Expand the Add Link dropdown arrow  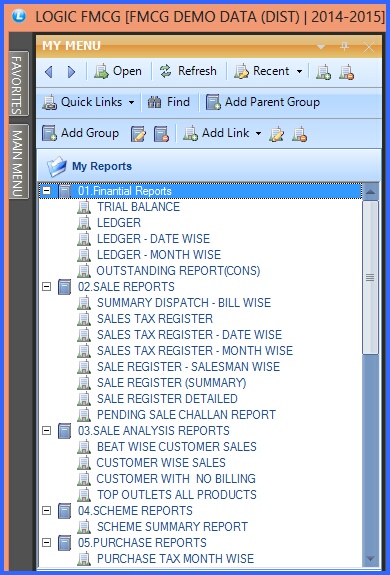(x=258, y=133)
